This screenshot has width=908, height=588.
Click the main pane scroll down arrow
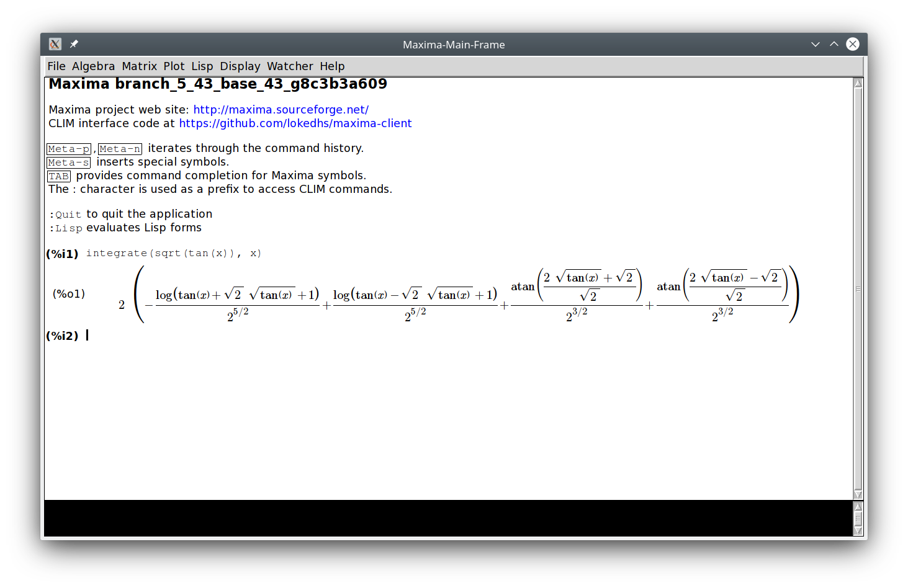pos(858,494)
